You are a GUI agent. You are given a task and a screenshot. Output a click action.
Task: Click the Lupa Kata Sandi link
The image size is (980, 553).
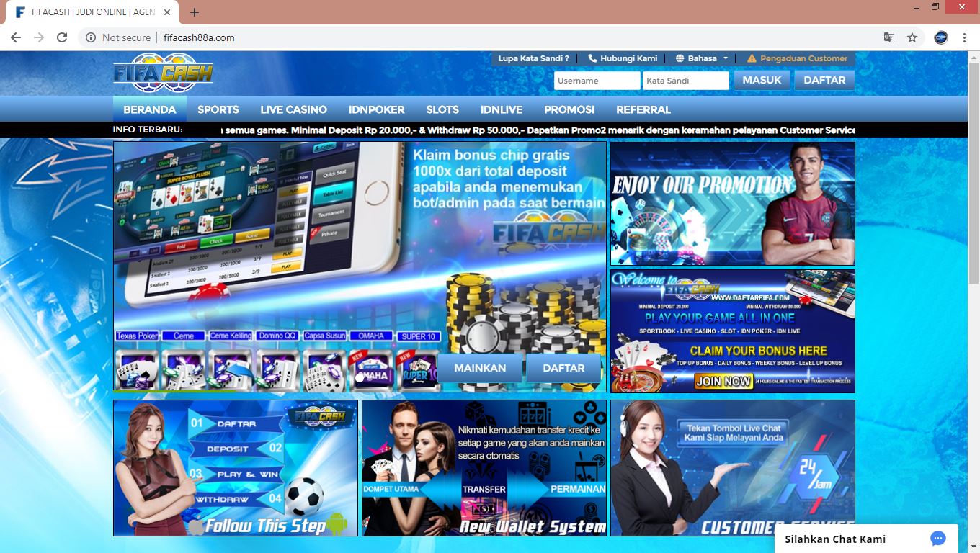click(533, 58)
